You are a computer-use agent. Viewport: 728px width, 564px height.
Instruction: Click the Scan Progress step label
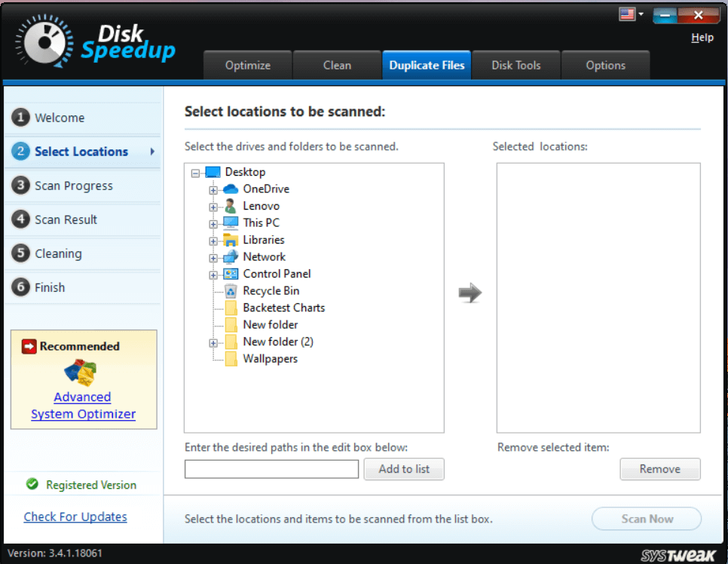[x=74, y=185]
